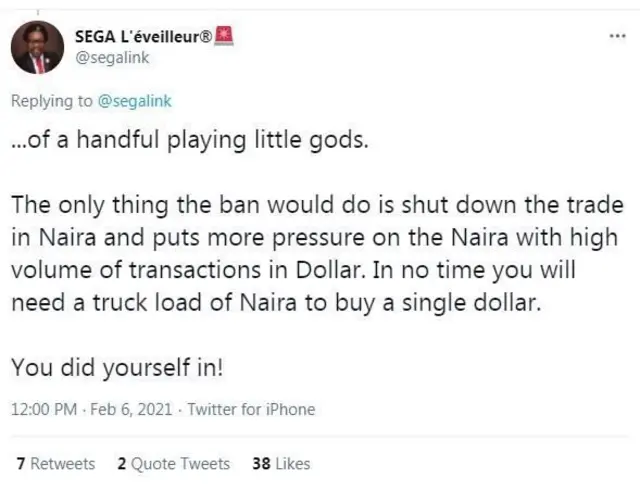Click the 'Replying to' label text
The width and height of the screenshot is (640, 490).
[51, 101]
